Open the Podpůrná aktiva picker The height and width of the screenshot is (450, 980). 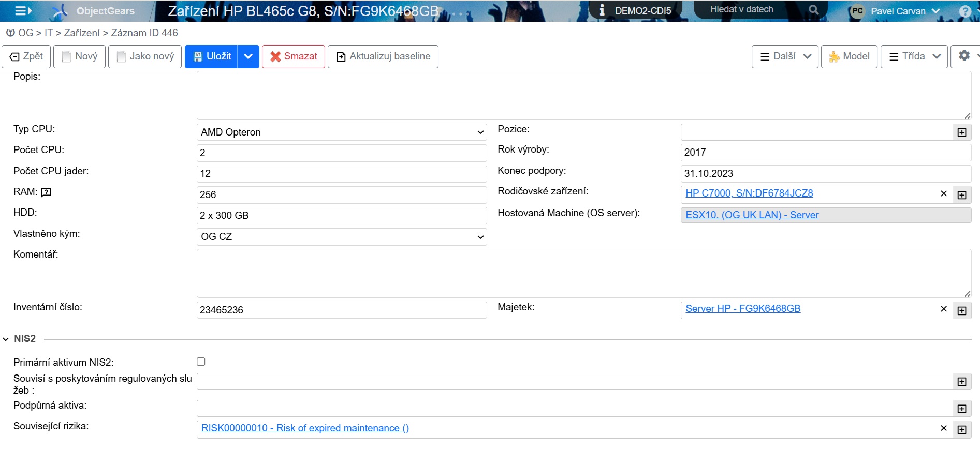(x=962, y=409)
